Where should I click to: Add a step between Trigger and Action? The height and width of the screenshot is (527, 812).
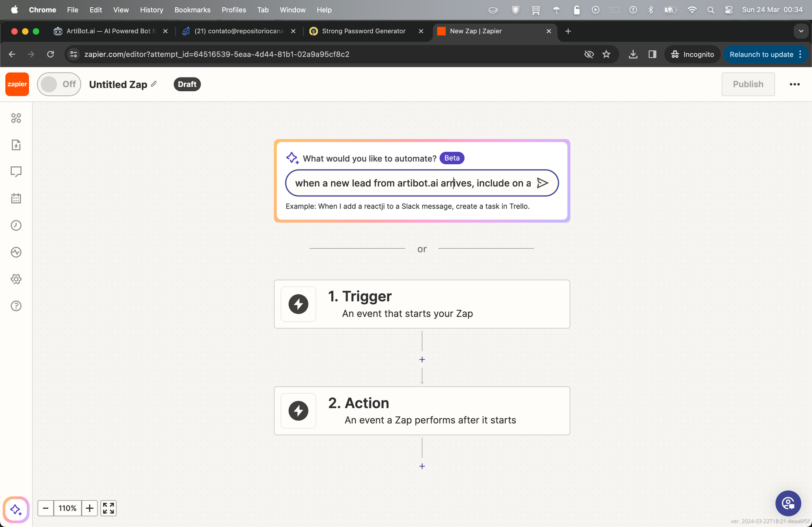[422, 359]
